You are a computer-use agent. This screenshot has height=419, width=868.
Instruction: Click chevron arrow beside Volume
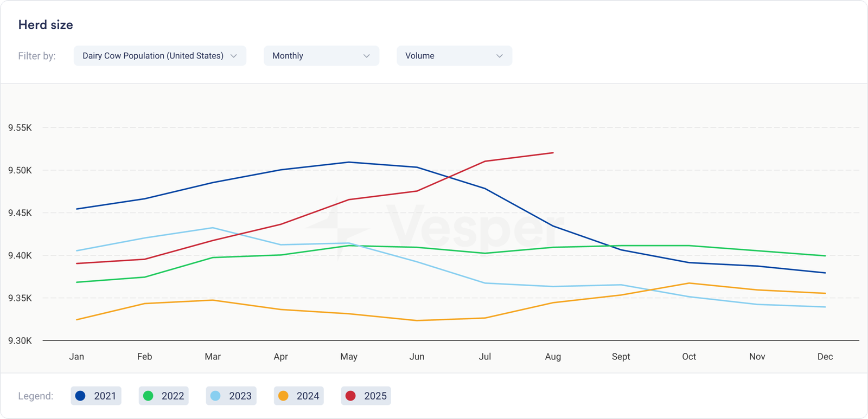click(x=500, y=56)
